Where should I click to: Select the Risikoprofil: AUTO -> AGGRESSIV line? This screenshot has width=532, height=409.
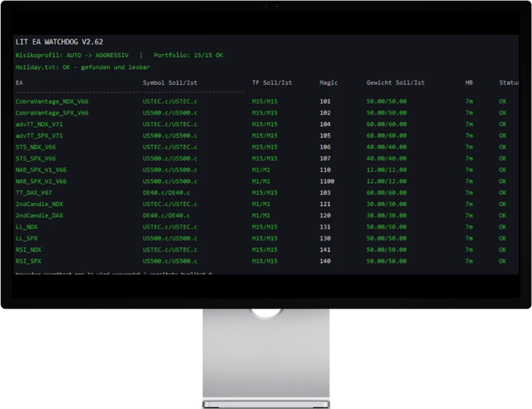pyautogui.click(x=72, y=55)
